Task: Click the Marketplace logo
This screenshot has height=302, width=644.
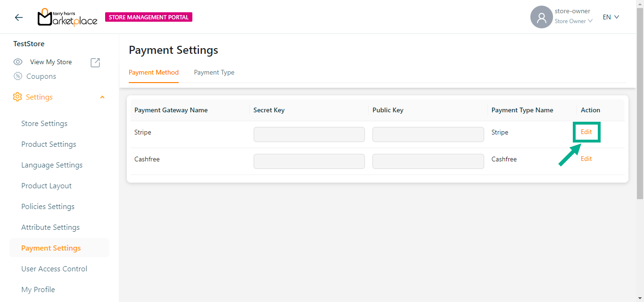Action: pyautogui.click(x=67, y=17)
